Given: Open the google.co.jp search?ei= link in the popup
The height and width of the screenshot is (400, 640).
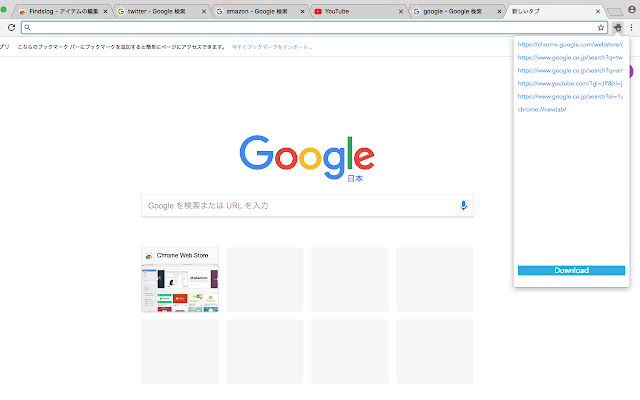Looking at the screenshot, I should 570,97.
